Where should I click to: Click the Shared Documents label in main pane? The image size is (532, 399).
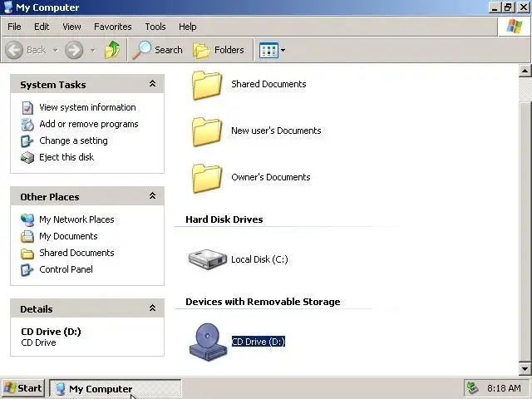[x=268, y=84]
